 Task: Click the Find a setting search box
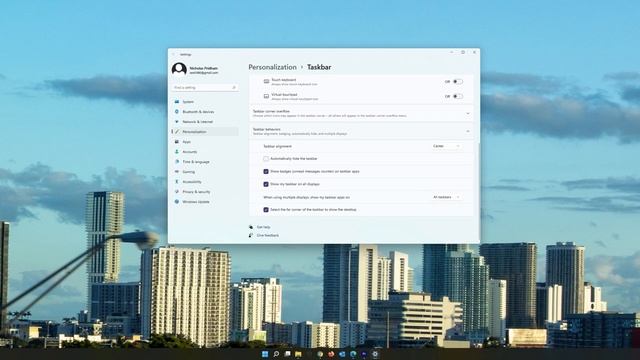205,87
